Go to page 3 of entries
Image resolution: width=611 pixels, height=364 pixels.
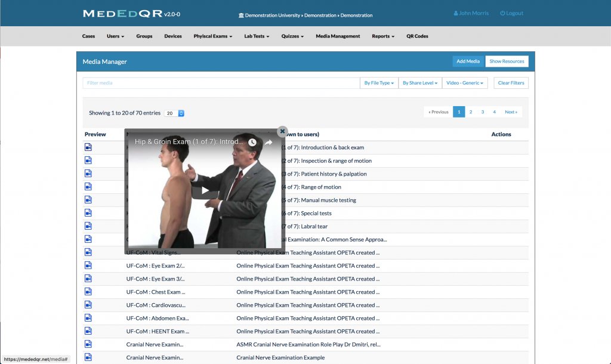tap(482, 112)
